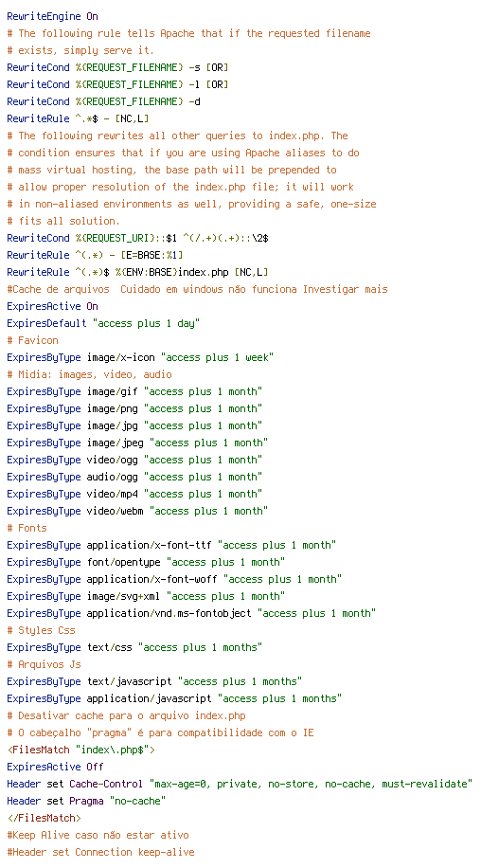Click the Header set Cache-Control line

point(240,784)
